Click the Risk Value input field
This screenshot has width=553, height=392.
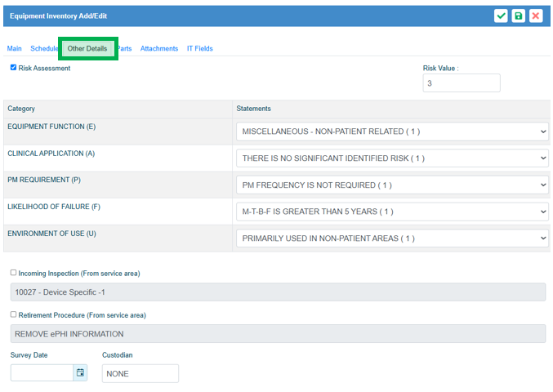(461, 83)
